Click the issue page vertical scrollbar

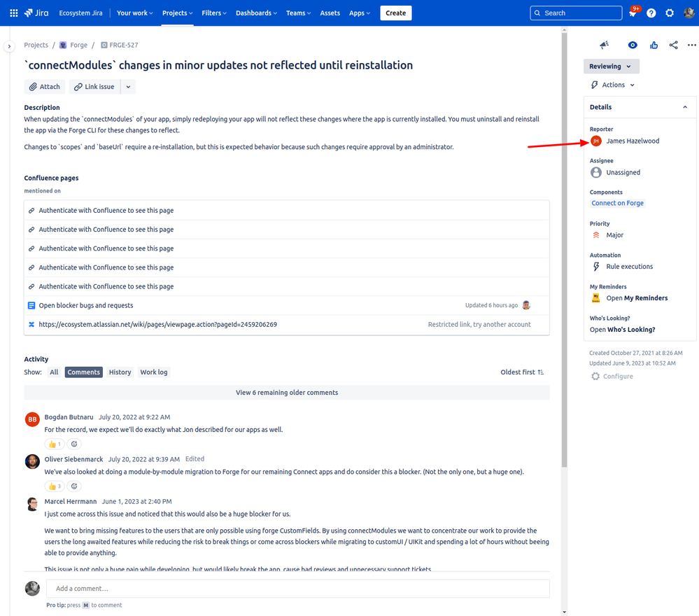565,250
